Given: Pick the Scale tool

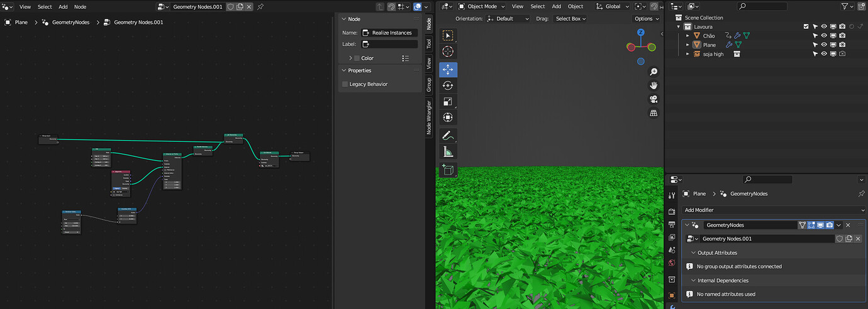Looking at the screenshot, I should coord(448,101).
